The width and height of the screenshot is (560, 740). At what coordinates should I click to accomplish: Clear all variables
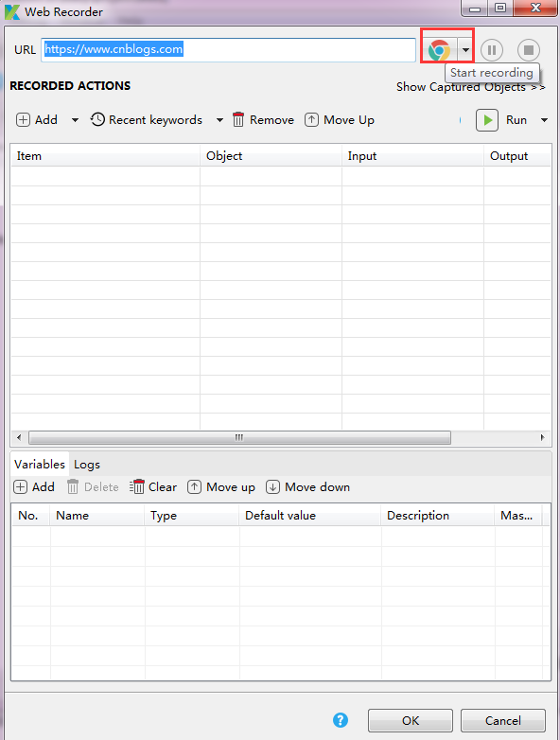coord(153,487)
